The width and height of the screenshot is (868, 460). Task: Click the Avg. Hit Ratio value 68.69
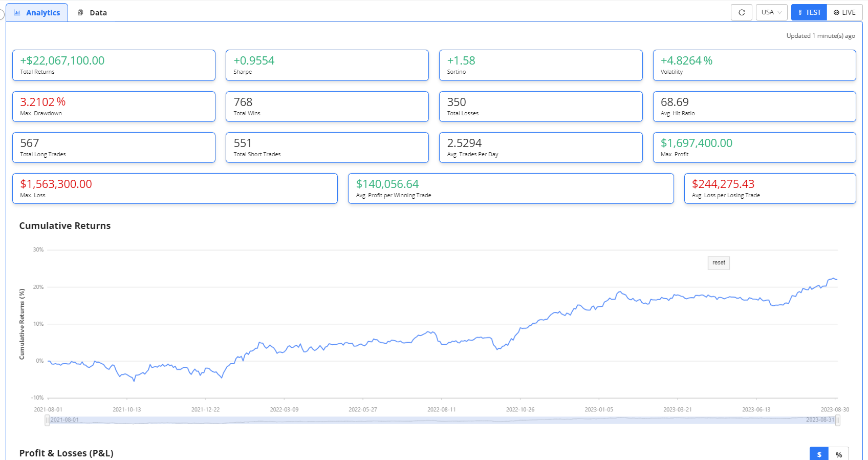[x=675, y=102]
